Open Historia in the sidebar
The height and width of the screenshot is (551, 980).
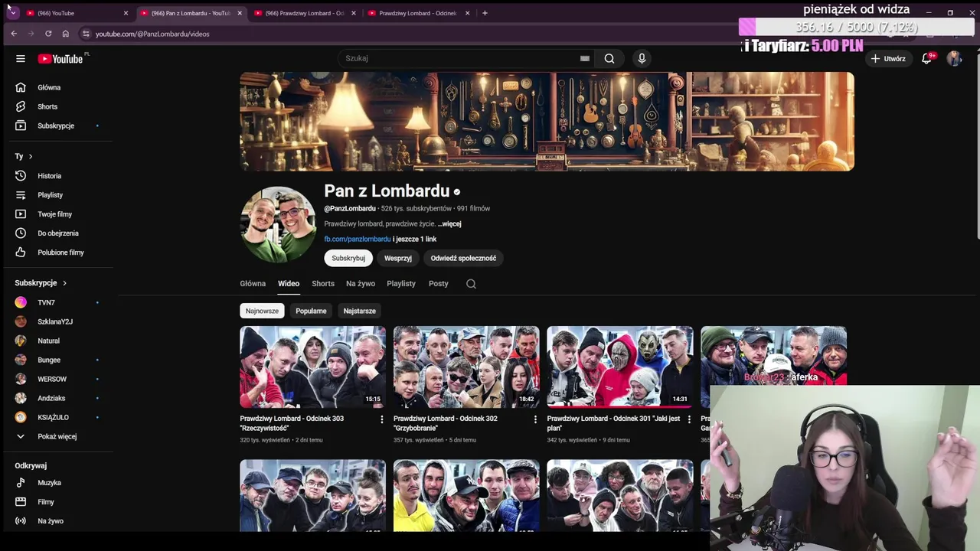(49, 176)
